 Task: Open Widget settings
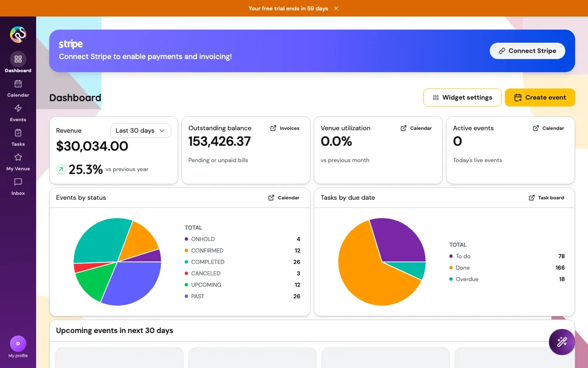462,98
